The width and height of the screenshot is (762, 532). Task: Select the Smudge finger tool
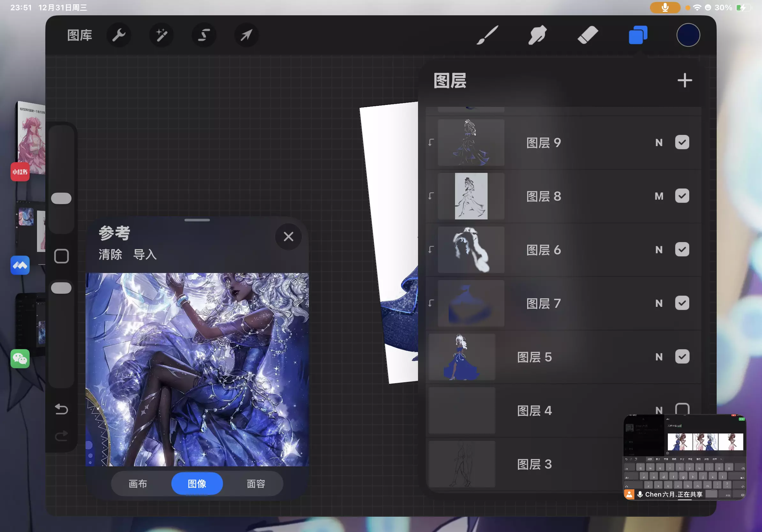click(x=537, y=35)
